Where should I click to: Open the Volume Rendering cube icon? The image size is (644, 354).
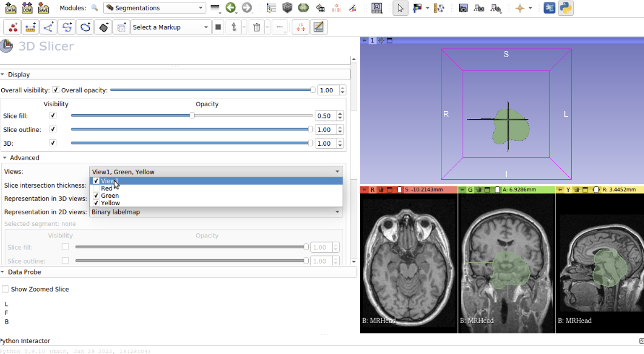coord(287,8)
